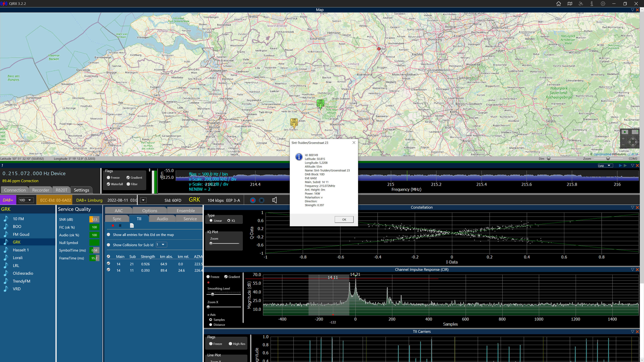
Task: Close the Map panel with orange X
Action: point(637,10)
